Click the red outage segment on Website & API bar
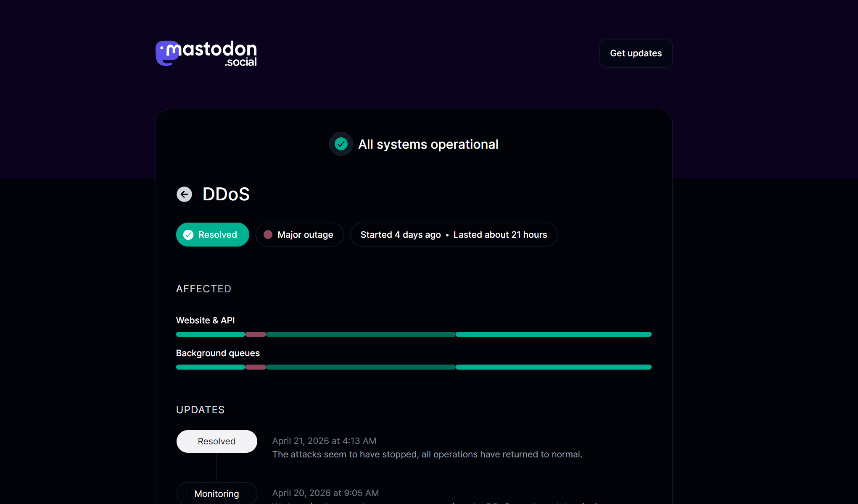858x504 pixels. click(x=255, y=334)
